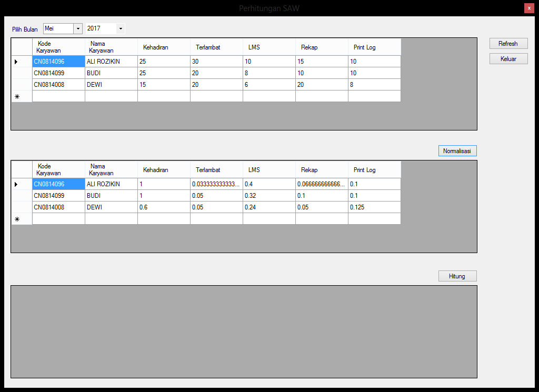Select 0.125 Print Log cell for DEWI
This screenshot has width=539, height=392.
tap(374, 207)
